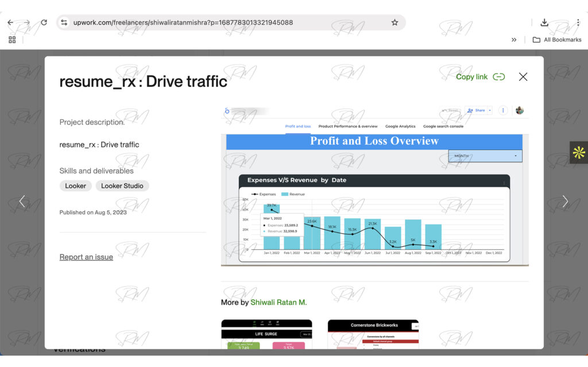Show the previous portfolio project
Viewport: 588px width, 367px height.
[x=22, y=202]
